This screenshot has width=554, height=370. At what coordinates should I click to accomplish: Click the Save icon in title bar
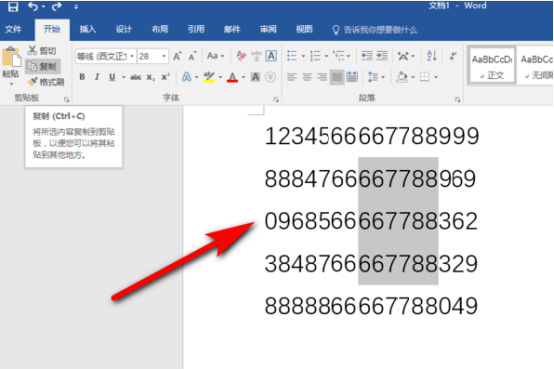13,7
